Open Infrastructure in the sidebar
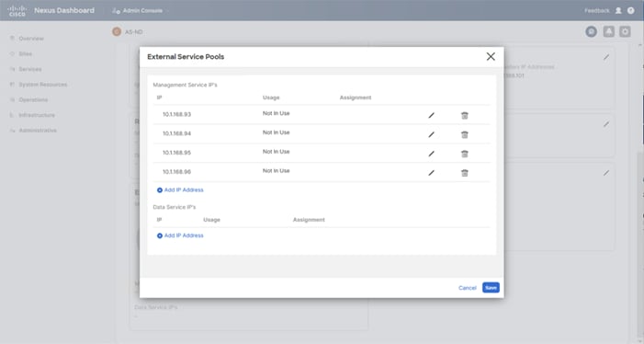Viewport: 644px width, 344px height. (x=37, y=115)
